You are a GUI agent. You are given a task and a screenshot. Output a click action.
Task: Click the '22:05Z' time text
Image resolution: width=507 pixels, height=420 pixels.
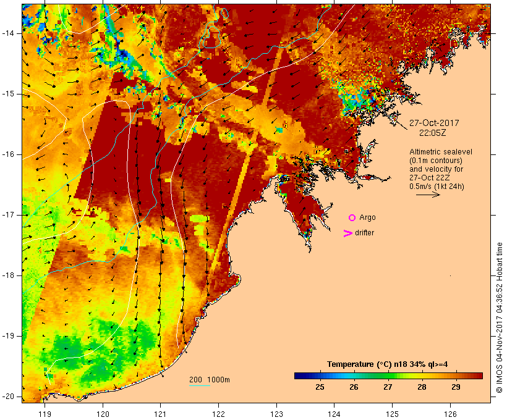(x=432, y=133)
